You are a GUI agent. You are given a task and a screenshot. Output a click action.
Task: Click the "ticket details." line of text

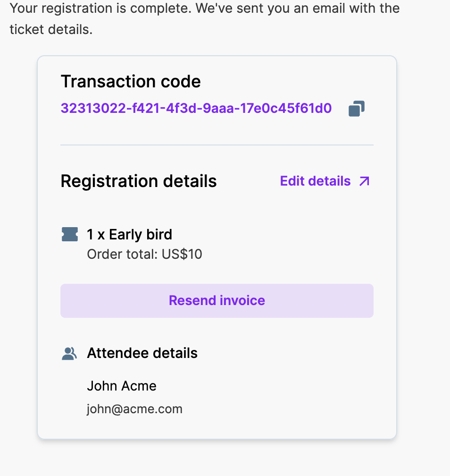pyautogui.click(x=51, y=30)
